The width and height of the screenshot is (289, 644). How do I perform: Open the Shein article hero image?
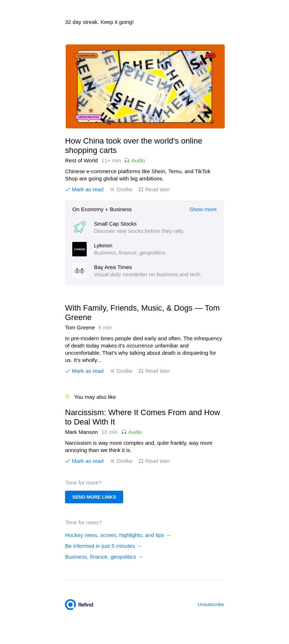(145, 86)
